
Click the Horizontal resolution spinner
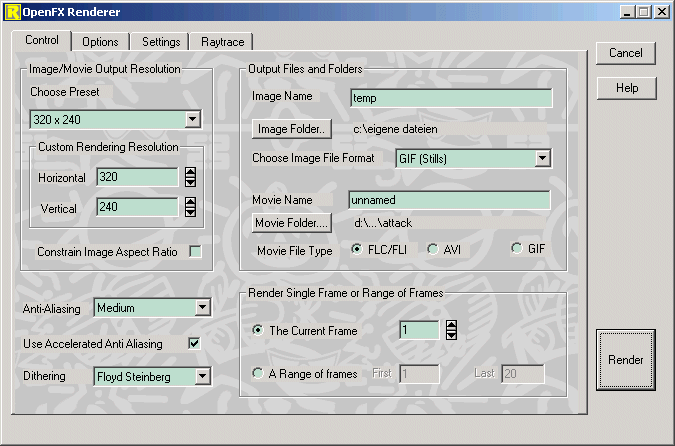click(x=190, y=177)
